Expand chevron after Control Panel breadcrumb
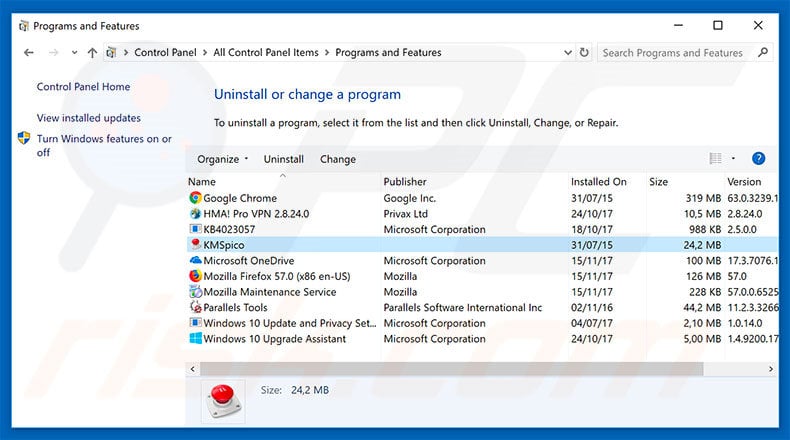790x440 pixels. point(205,52)
